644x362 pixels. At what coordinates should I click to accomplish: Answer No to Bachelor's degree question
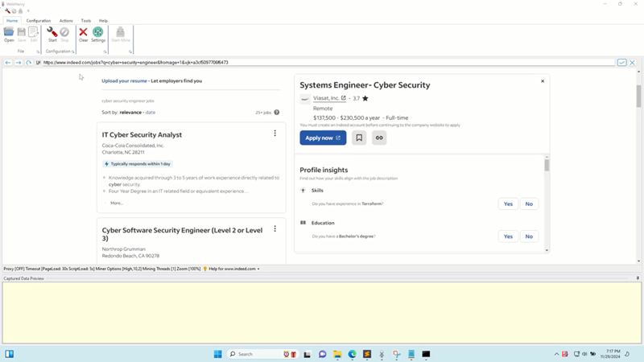click(x=529, y=237)
